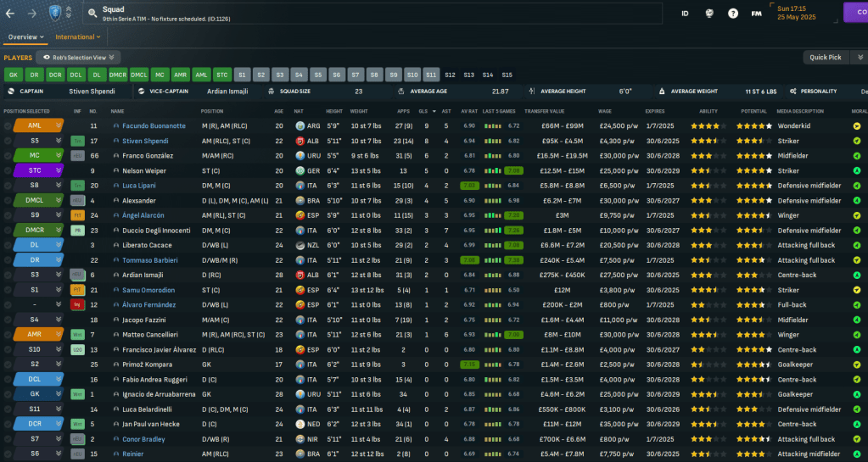Toggle the selection circle for Facundo Buonanotte

click(x=8, y=126)
